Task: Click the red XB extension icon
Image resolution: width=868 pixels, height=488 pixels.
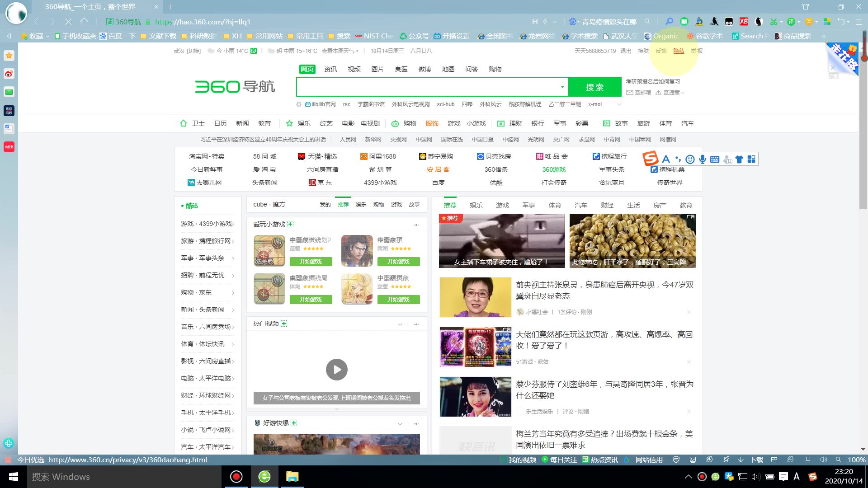Action: click(x=744, y=22)
